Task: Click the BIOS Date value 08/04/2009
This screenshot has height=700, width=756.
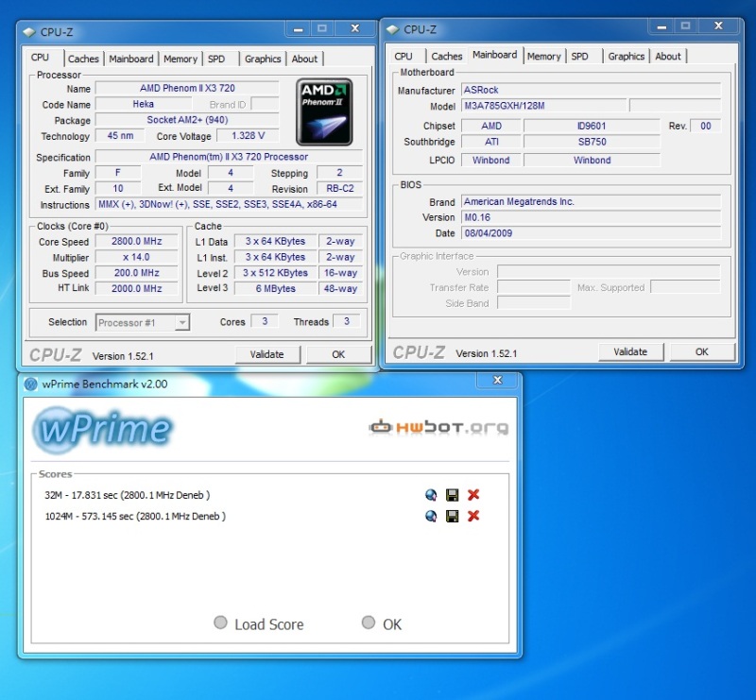Action: (592, 233)
